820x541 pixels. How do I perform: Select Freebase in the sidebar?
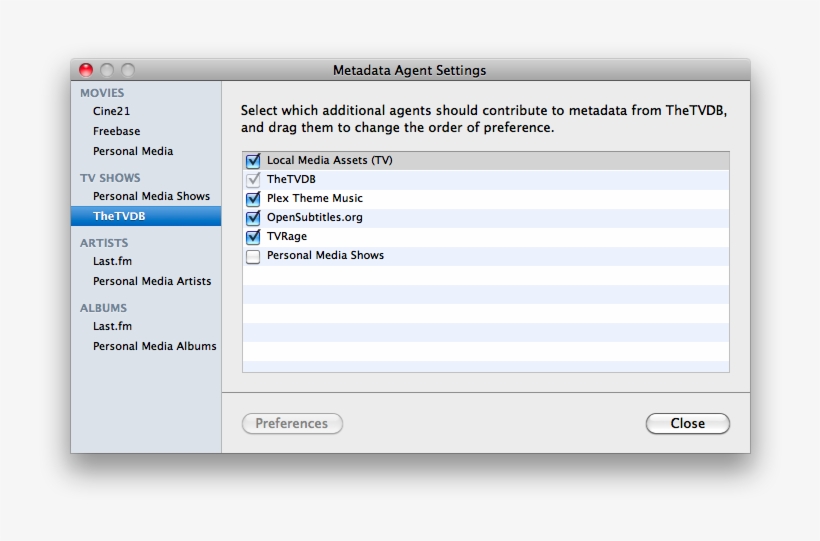tap(116, 131)
